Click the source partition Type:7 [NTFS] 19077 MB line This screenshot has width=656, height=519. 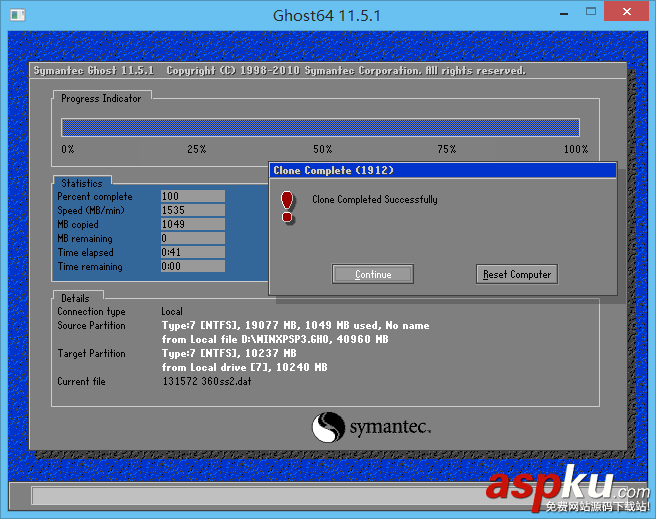point(295,325)
